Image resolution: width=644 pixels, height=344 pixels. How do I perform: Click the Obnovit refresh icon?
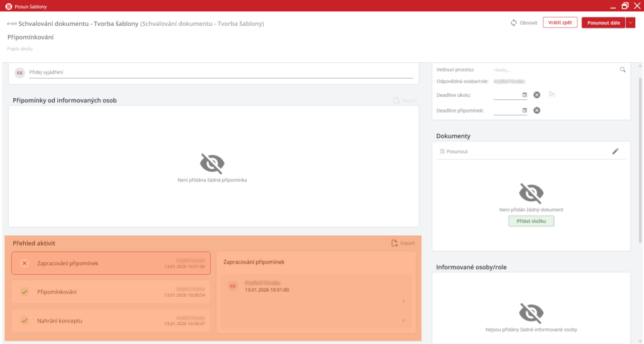[514, 23]
